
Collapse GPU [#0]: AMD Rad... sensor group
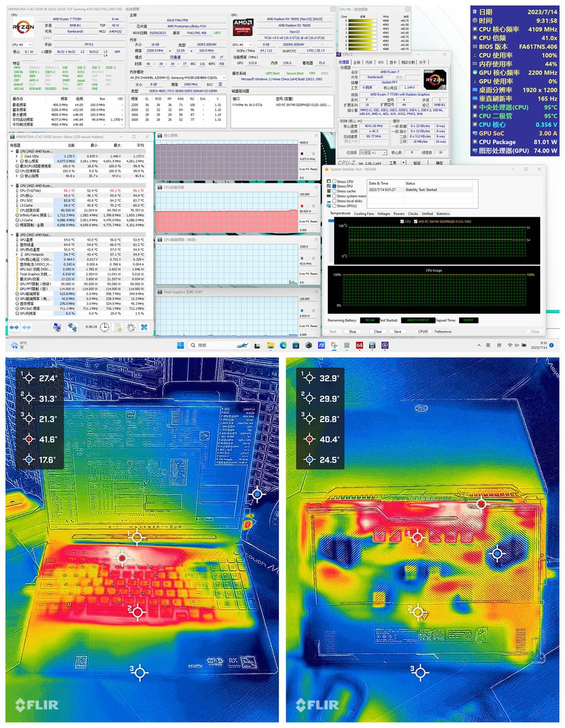click(x=12, y=235)
